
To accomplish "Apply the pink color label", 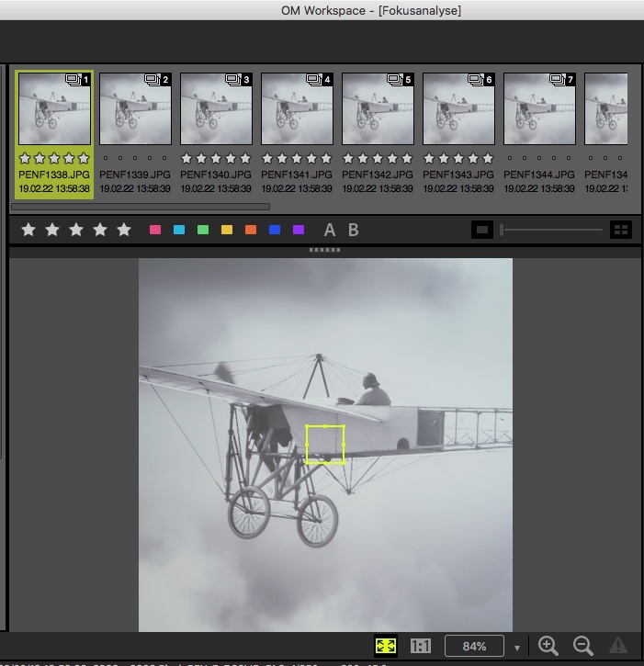I will click(155, 230).
